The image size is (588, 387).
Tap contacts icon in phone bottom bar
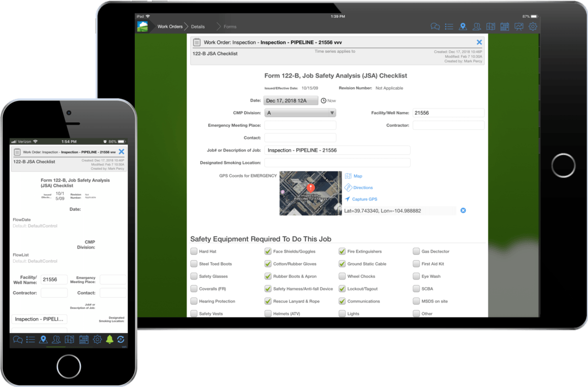(56, 340)
